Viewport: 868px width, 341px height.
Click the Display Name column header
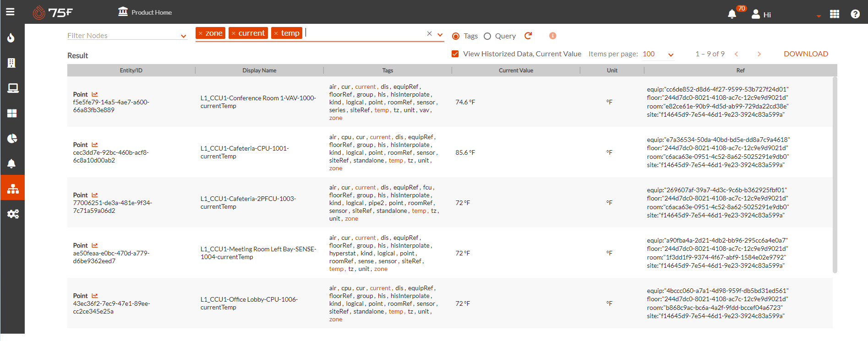(x=259, y=70)
